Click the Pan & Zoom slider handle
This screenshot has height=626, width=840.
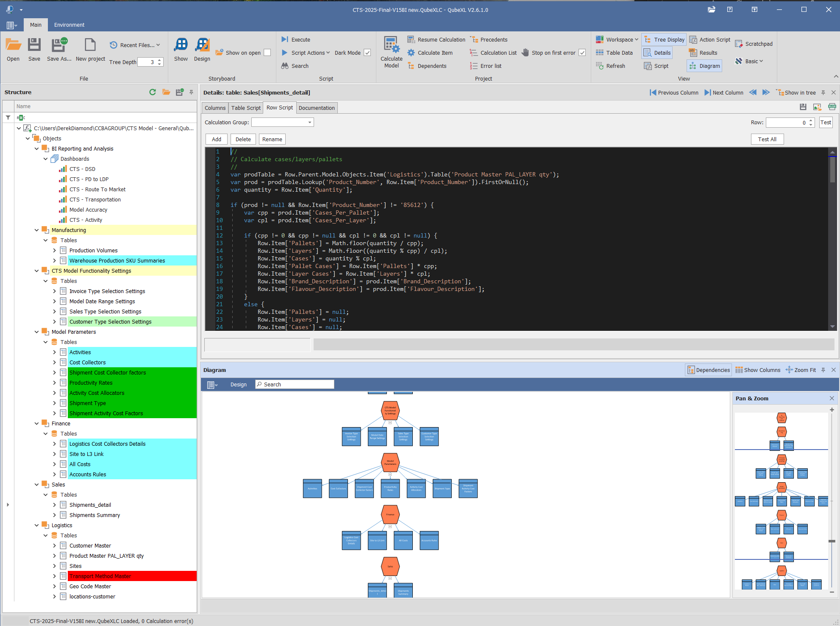click(832, 541)
